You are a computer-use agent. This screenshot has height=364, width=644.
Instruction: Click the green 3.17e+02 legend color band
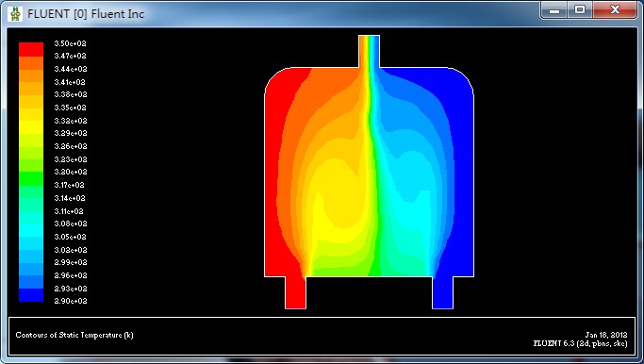(31, 179)
